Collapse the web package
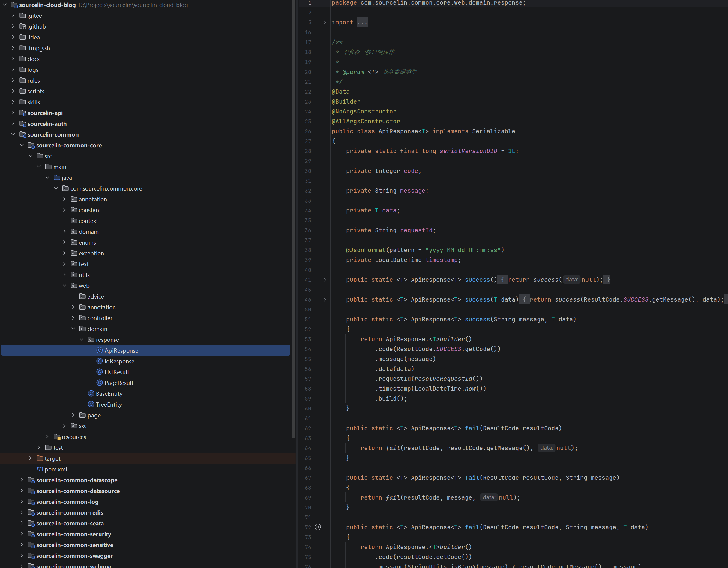Viewport: 728px width, 568px height. click(x=64, y=286)
